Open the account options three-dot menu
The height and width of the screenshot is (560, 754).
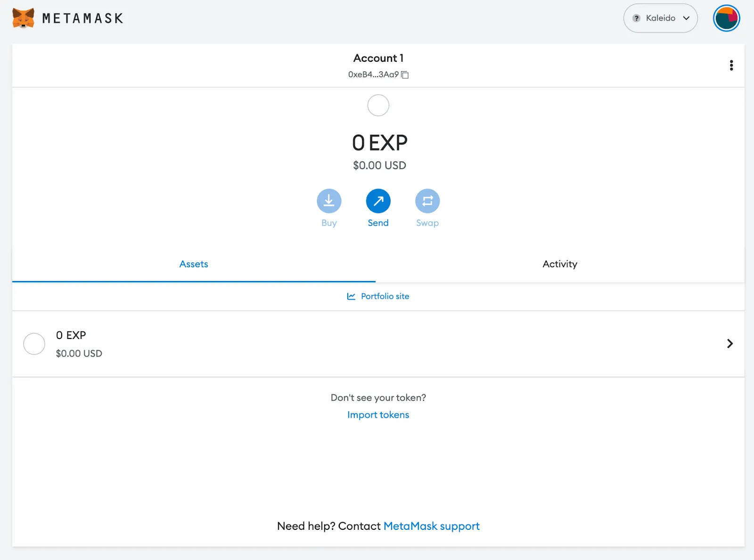click(731, 65)
